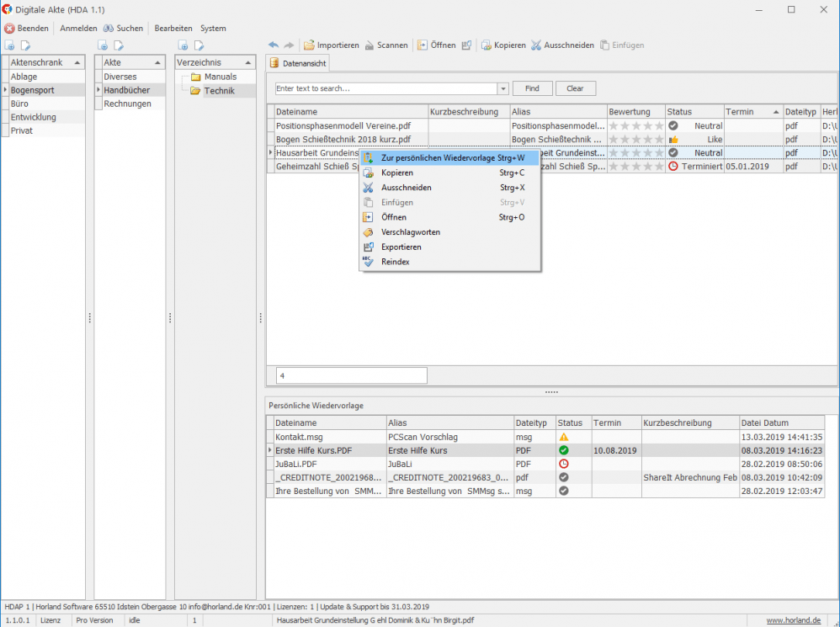Click the Terminiert clock icon for Geheimzahl file
The image size is (840, 627).
pyautogui.click(x=673, y=166)
